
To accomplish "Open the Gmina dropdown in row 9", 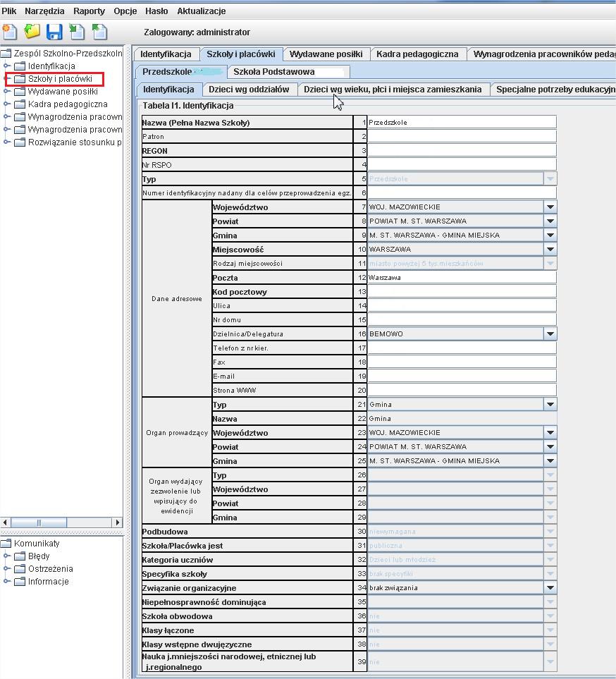I will tap(550, 235).
